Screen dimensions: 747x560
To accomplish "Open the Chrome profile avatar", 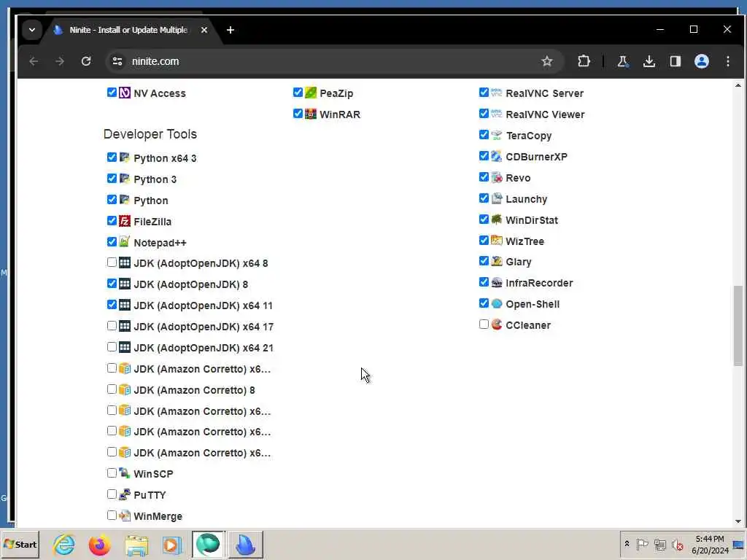I will click(x=701, y=61).
